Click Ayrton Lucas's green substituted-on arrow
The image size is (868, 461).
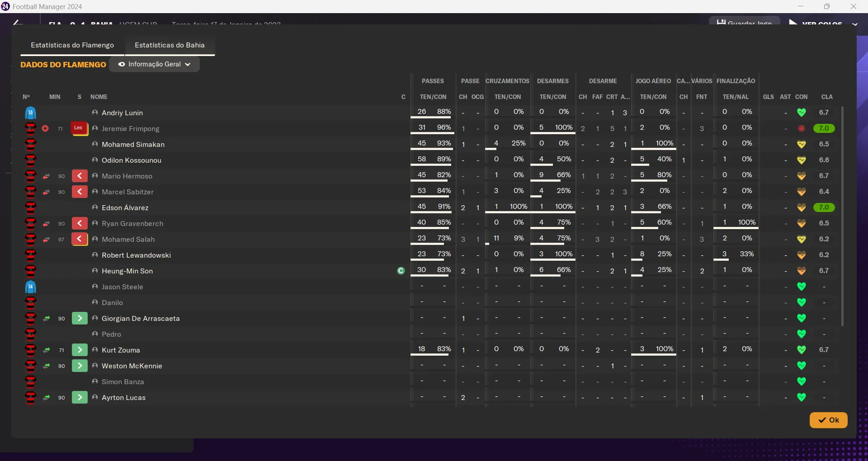click(x=80, y=397)
